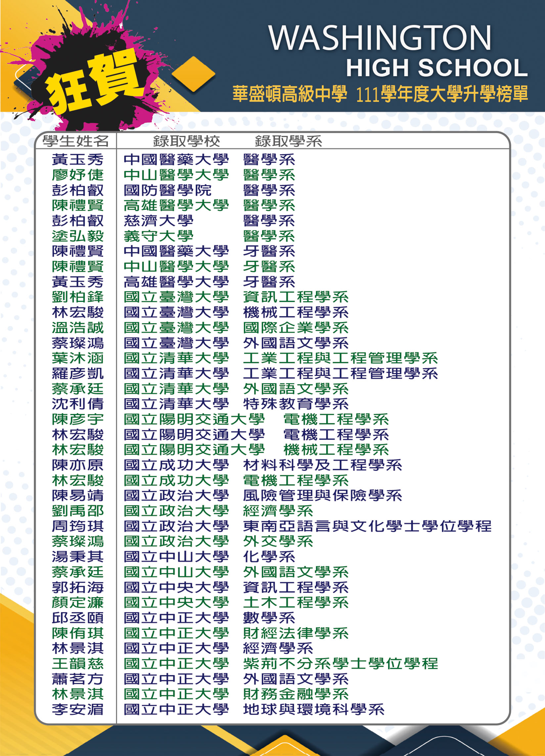Click 機械工程學系 in the 國立陽明交通大學 row
The height and width of the screenshot is (756, 545).
tap(336, 450)
